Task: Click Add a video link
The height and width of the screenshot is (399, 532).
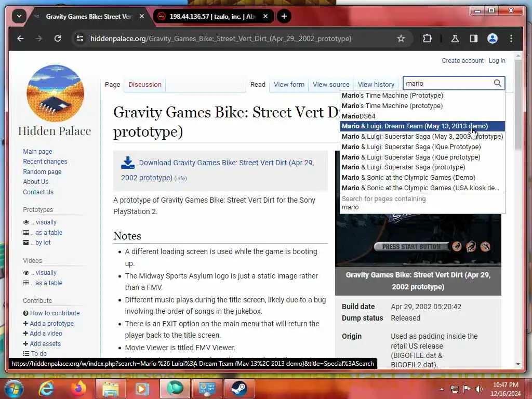Action: click(46, 334)
